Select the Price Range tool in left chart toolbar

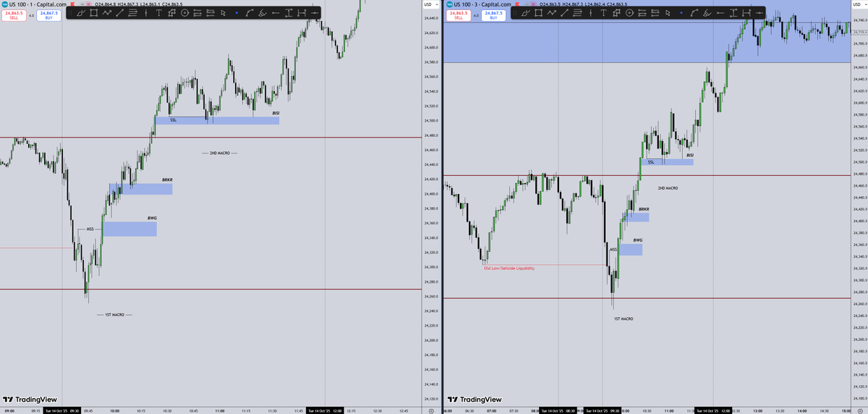[289, 13]
